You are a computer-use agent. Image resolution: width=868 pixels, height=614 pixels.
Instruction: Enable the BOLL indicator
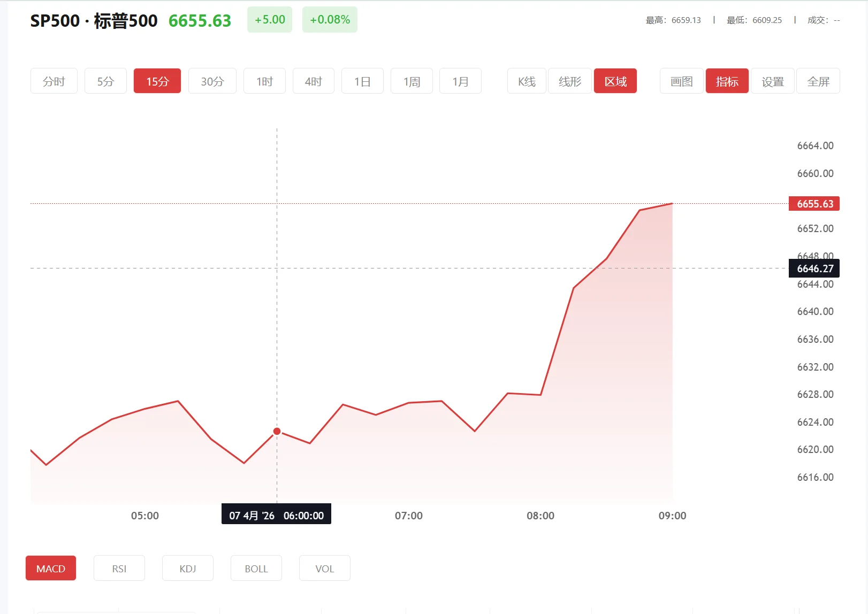click(x=256, y=568)
